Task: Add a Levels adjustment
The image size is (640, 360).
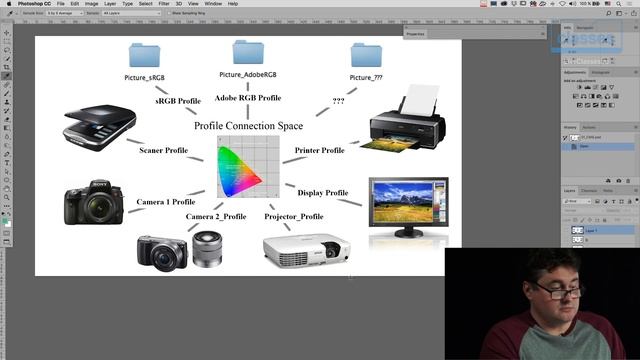Action: (x=587, y=87)
